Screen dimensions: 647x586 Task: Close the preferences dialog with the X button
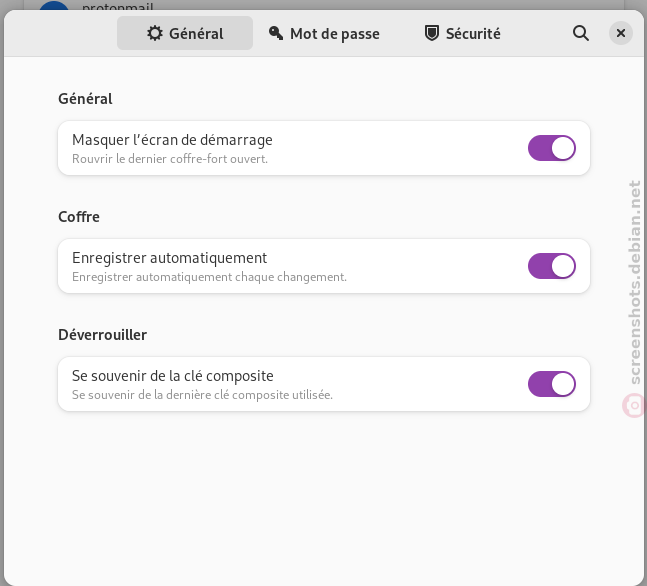621,33
